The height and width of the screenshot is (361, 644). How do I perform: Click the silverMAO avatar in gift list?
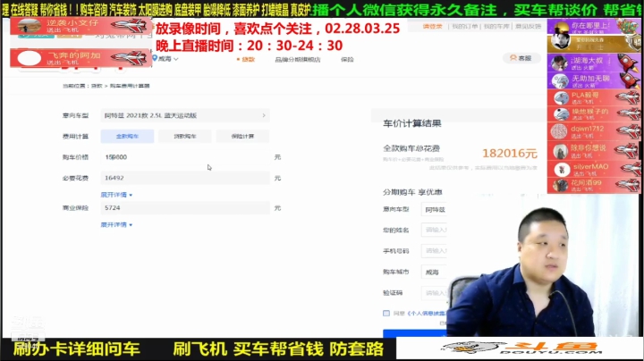[561, 170]
